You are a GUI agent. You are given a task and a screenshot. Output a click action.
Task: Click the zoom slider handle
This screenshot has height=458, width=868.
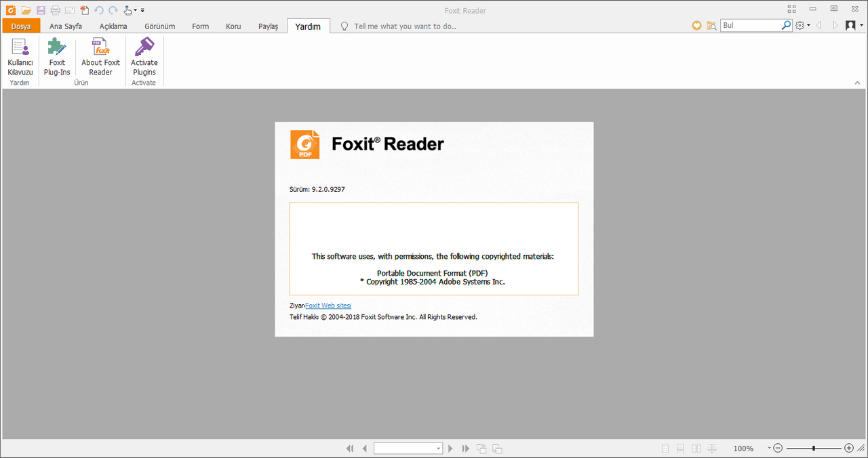tap(814, 449)
